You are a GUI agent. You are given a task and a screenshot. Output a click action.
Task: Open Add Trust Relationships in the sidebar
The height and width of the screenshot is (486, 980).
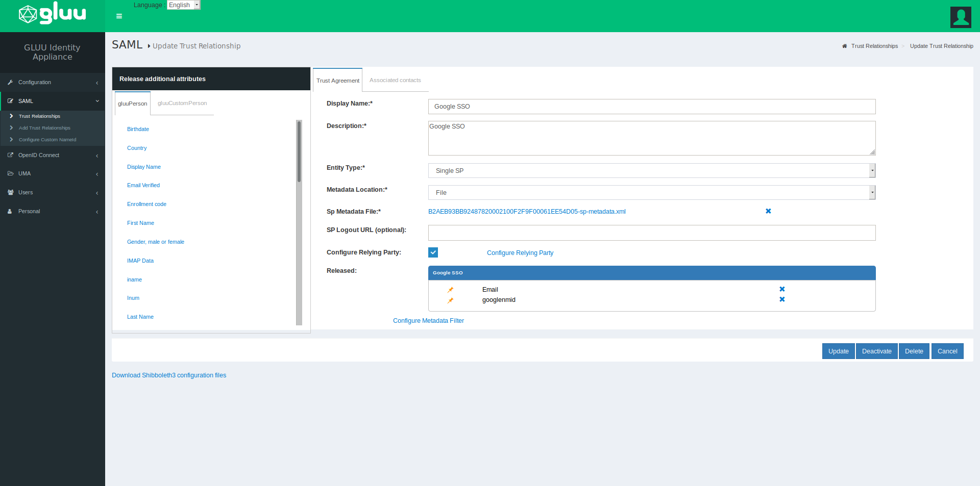tap(44, 128)
